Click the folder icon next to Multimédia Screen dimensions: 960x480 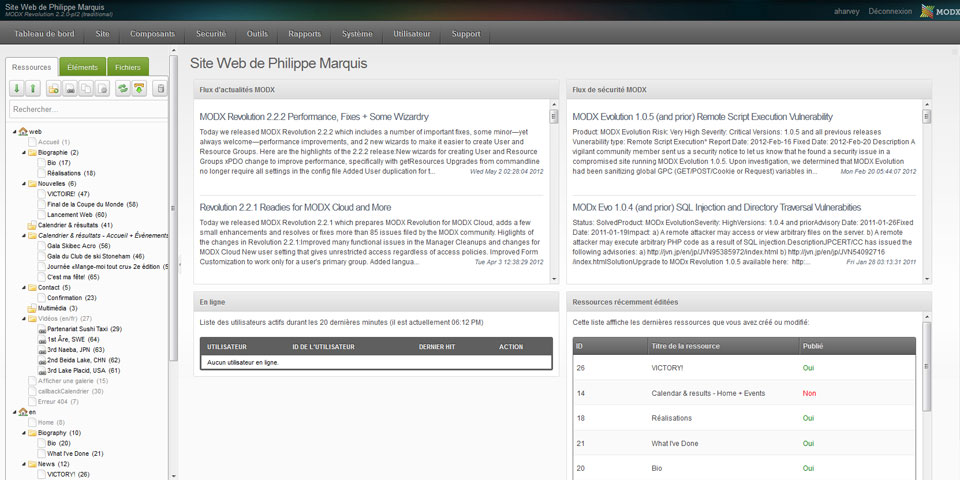32,308
